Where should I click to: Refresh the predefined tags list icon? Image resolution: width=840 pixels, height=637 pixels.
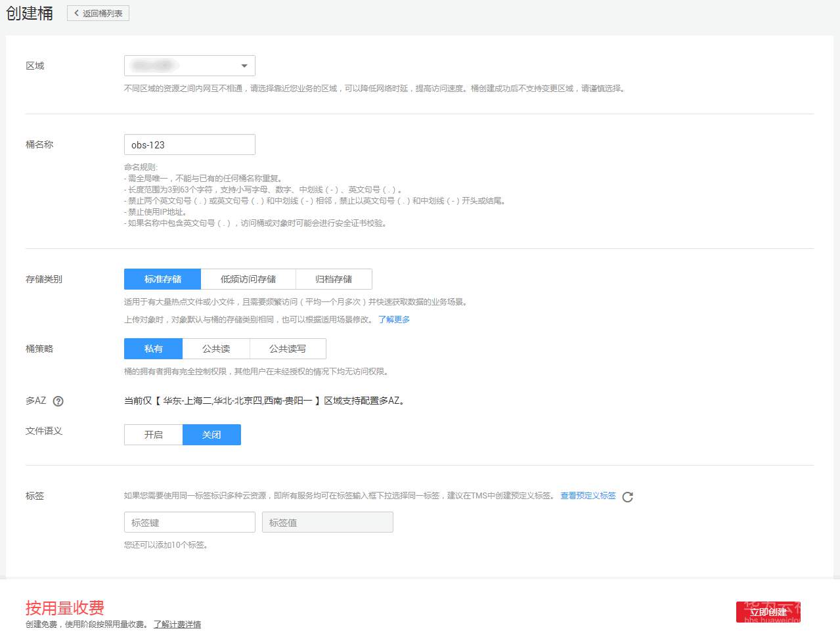point(627,497)
